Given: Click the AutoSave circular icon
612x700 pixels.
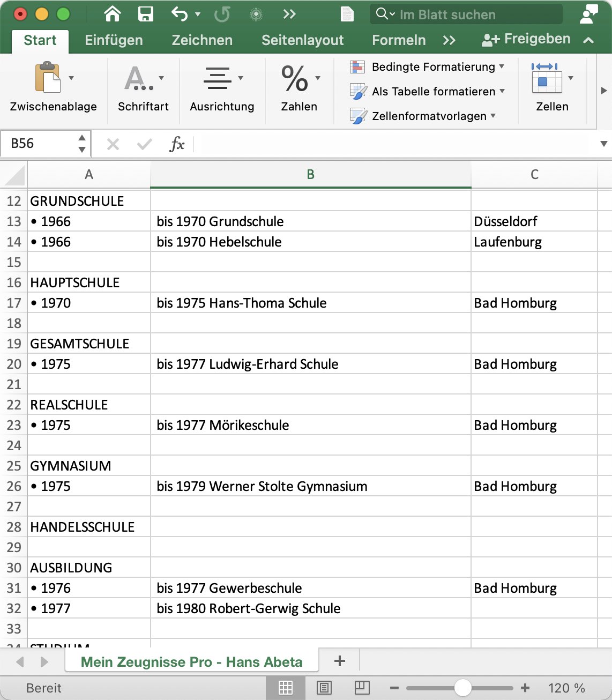Looking at the screenshot, I should (x=256, y=14).
